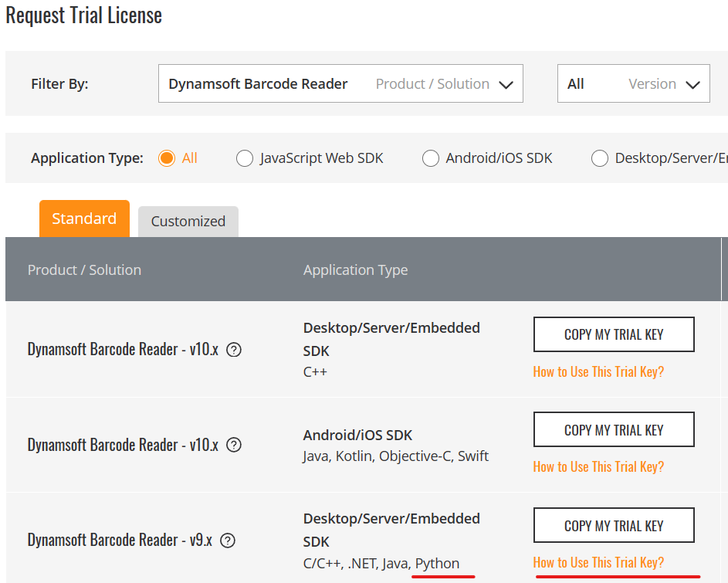Copy trial key for v10.x Android/iOS SDK
This screenshot has height=583, width=728.
click(x=614, y=430)
